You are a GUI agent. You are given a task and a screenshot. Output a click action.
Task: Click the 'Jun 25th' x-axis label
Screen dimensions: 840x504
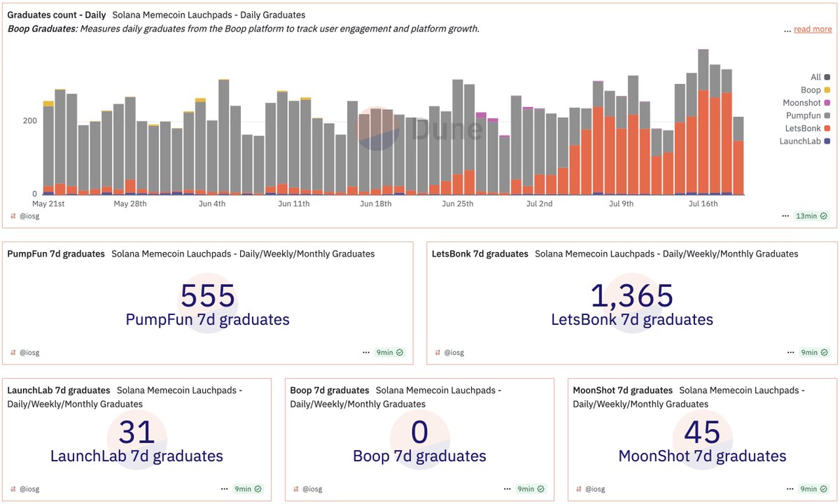(x=458, y=204)
